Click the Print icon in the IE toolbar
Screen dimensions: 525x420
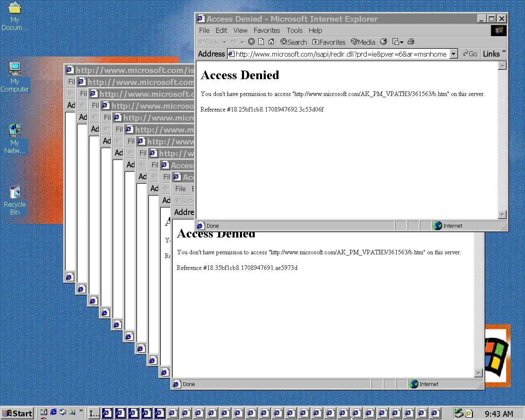pos(411,42)
